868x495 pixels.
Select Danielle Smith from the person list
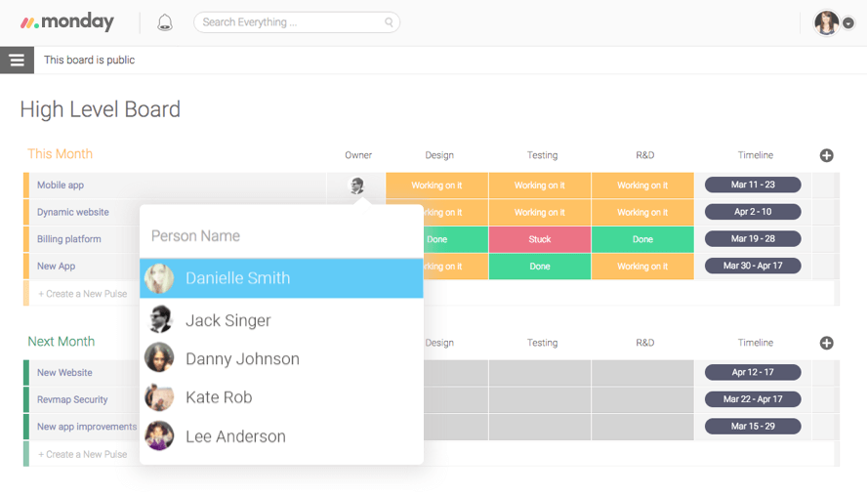237,278
